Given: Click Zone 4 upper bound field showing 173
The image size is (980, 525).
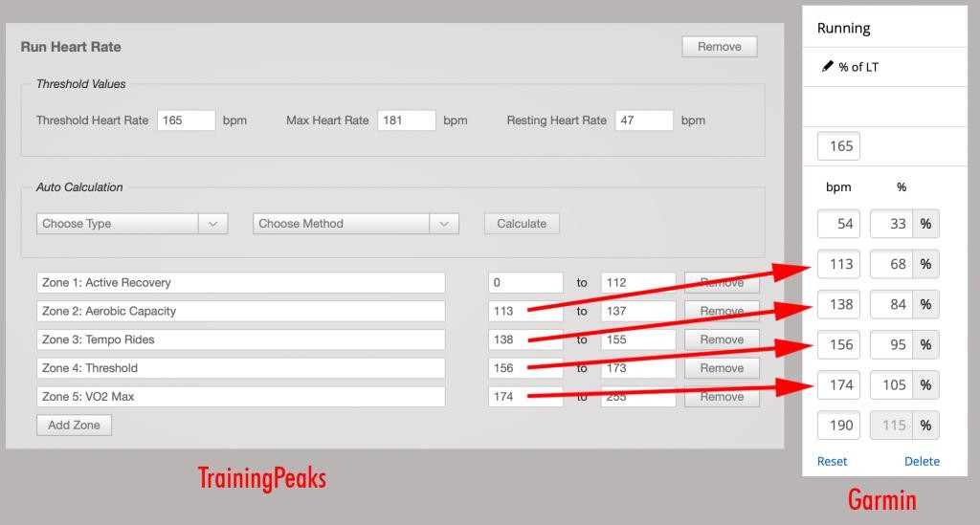Looking at the screenshot, I should 638,368.
